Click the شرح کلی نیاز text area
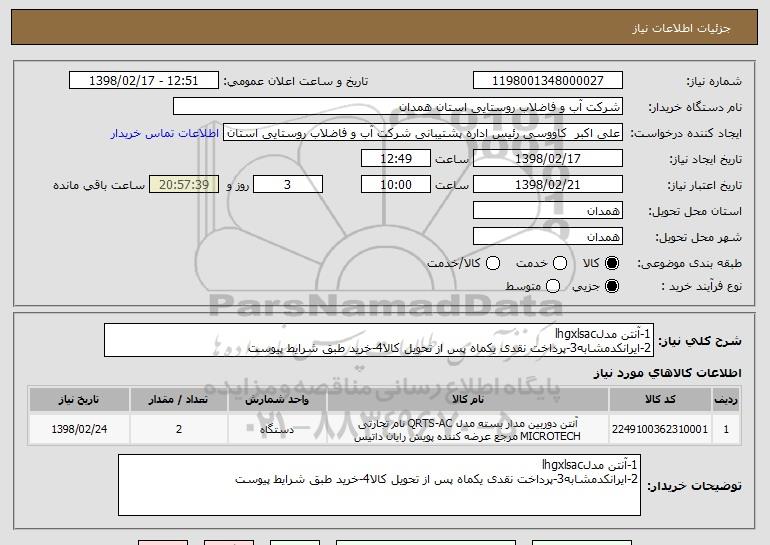770x545 pixels. click(x=379, y=340)
